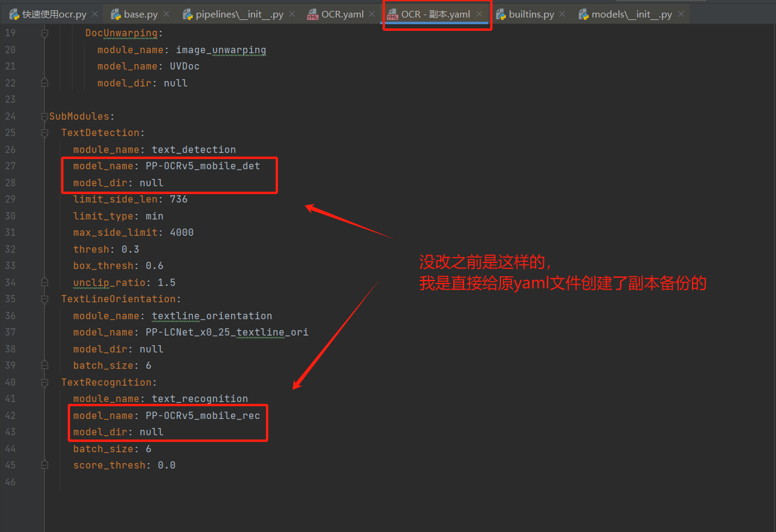Select the OCR - 副本.yaml tab

point(436,14)
